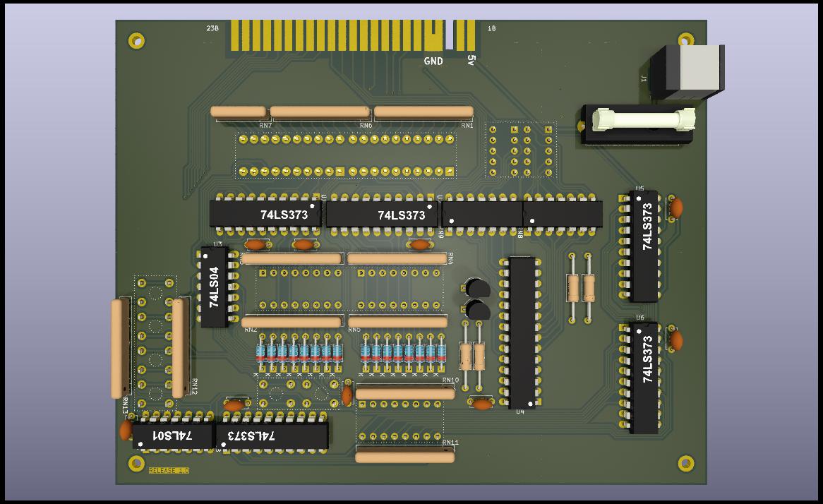
Task: Click the bottom-right mounting hole
Action: 685,463
